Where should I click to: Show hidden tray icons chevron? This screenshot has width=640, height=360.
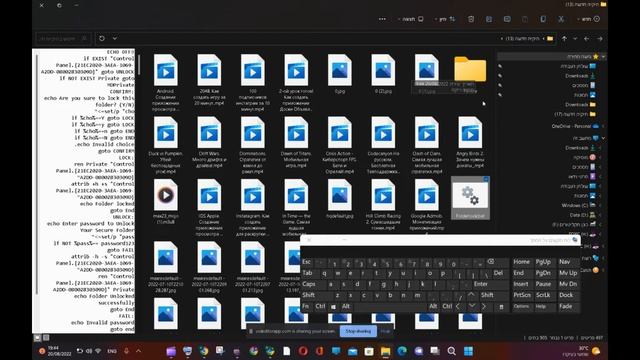(138, 351)
